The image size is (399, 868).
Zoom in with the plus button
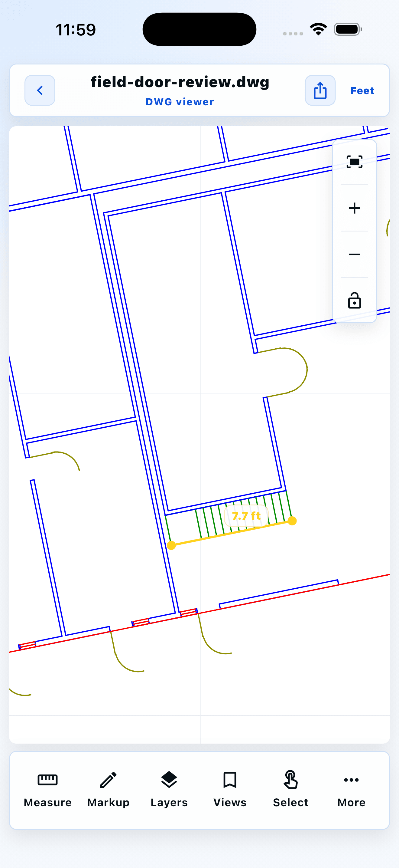point(354,208)
